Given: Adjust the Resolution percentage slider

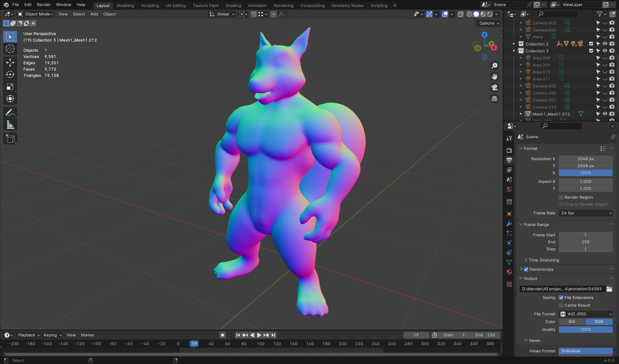Looking at the screenshot, I should coord(586,173).
